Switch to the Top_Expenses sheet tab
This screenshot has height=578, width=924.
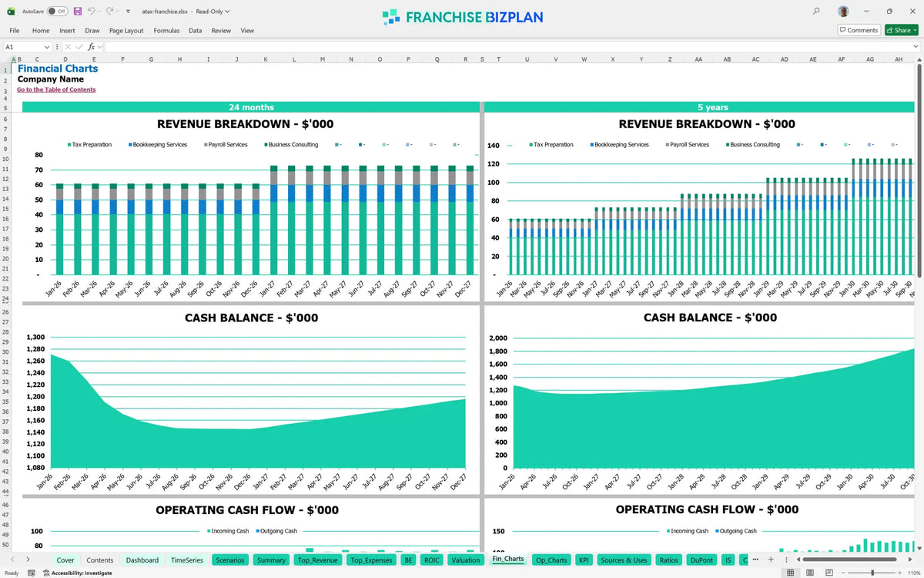pyautogui.click(x=371, y=560)
